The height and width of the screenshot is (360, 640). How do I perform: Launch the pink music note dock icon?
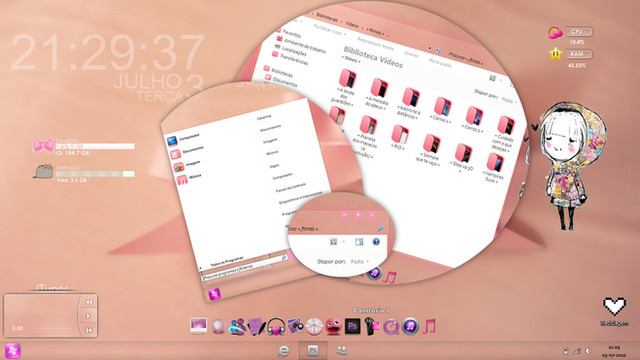tap(429, 327)
